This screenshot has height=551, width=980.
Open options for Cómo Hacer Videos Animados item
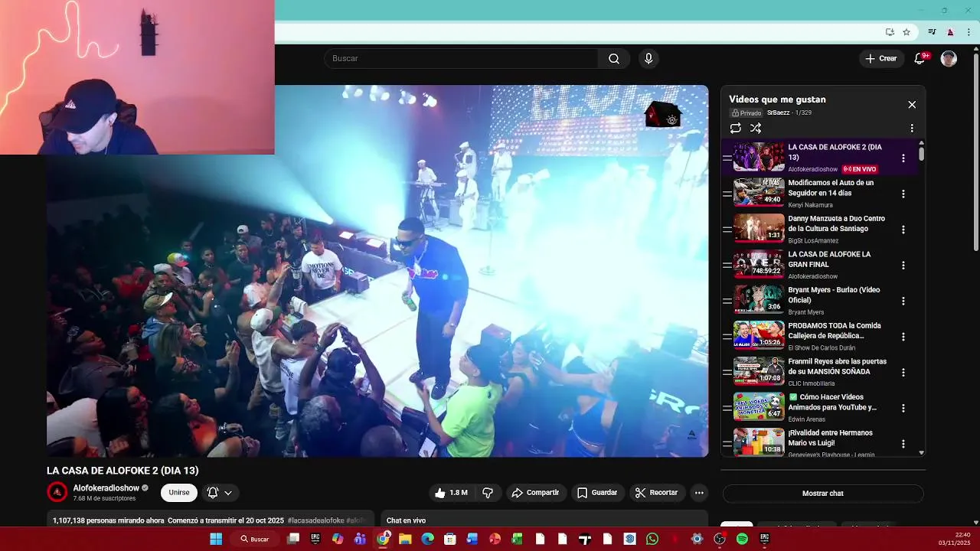pyautogui.click(x=903, y=408)
